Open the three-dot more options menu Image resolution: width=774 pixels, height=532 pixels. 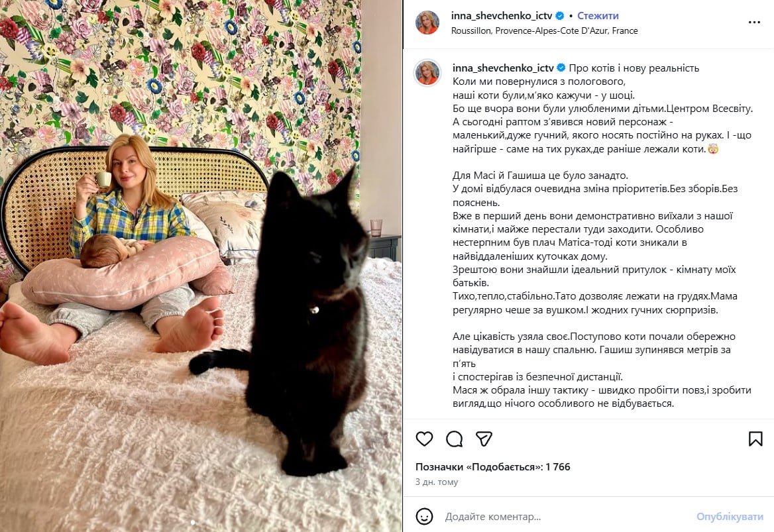pos(753,23)
